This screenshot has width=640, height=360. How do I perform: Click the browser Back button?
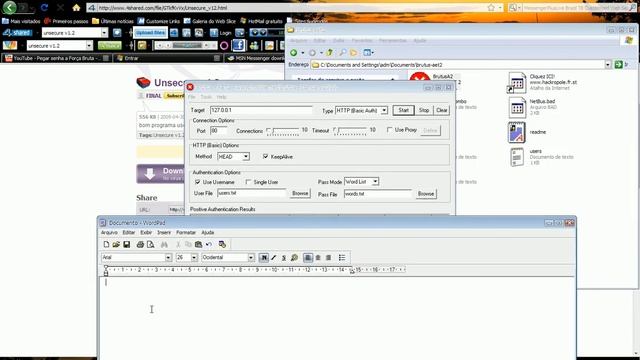pos(9,7)
